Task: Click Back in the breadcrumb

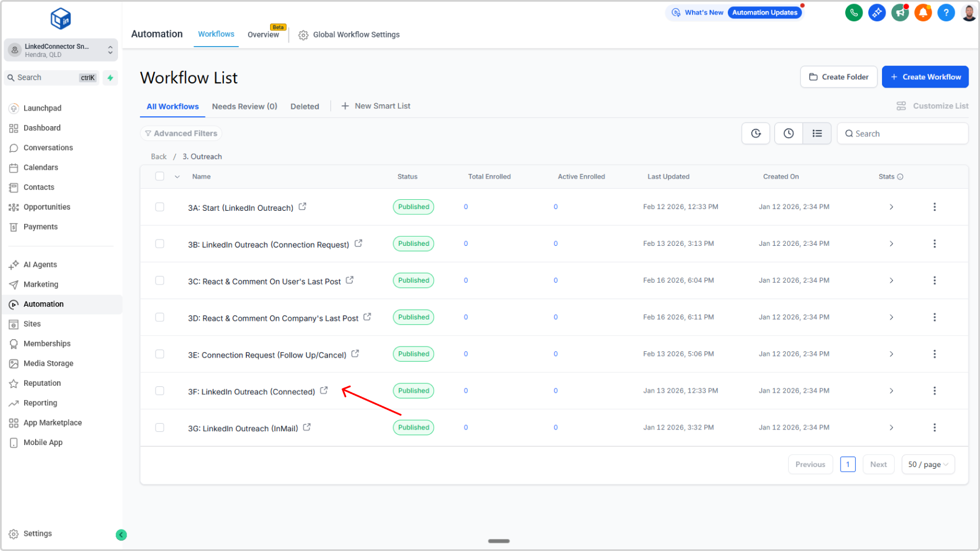Action: click(158, 157)
